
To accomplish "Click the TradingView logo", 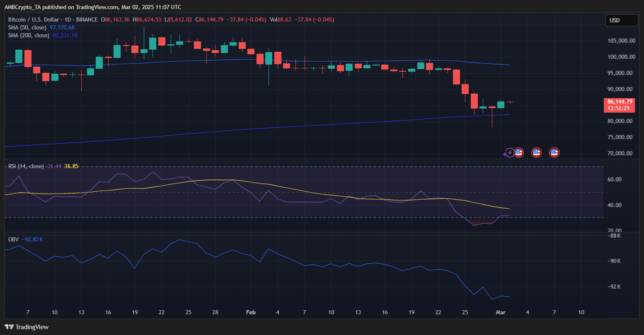I will [27, 327].
